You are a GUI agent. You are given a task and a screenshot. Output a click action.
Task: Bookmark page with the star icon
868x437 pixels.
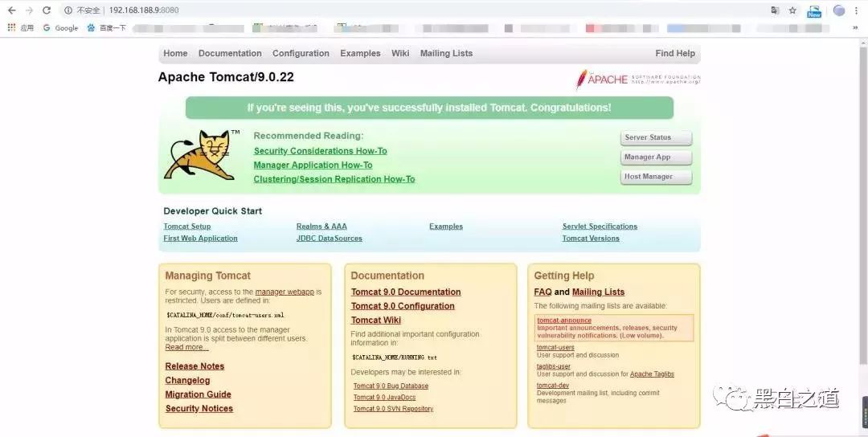pos(792,10)
